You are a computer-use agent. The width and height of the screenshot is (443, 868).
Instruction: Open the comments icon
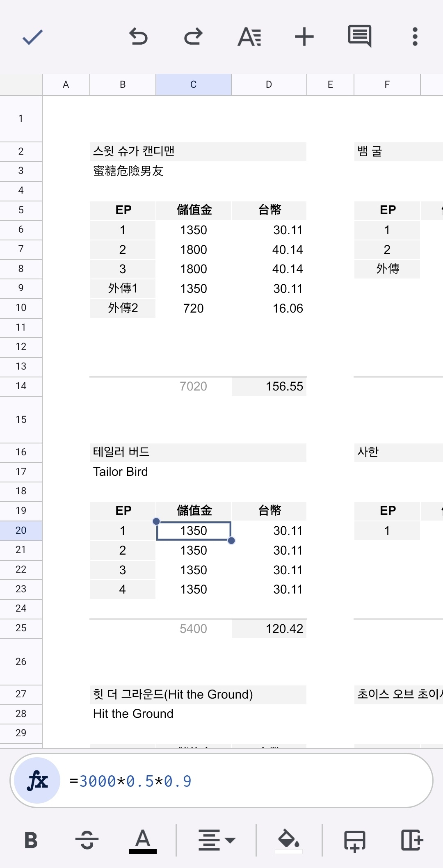[360, 36]
